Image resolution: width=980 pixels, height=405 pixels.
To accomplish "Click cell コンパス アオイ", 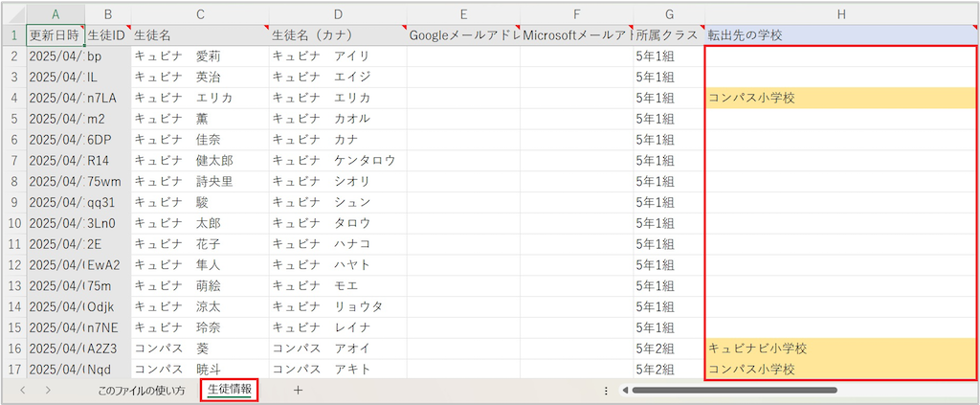I will coord(338,349).
